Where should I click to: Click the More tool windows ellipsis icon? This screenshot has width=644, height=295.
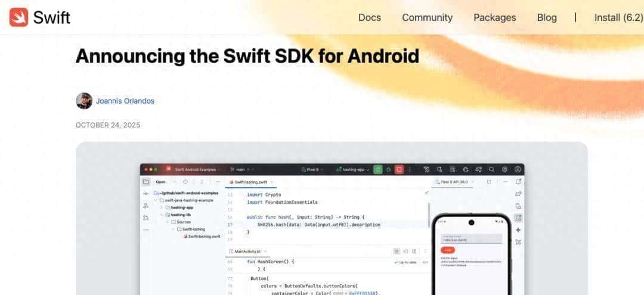[x=146, y=230]
